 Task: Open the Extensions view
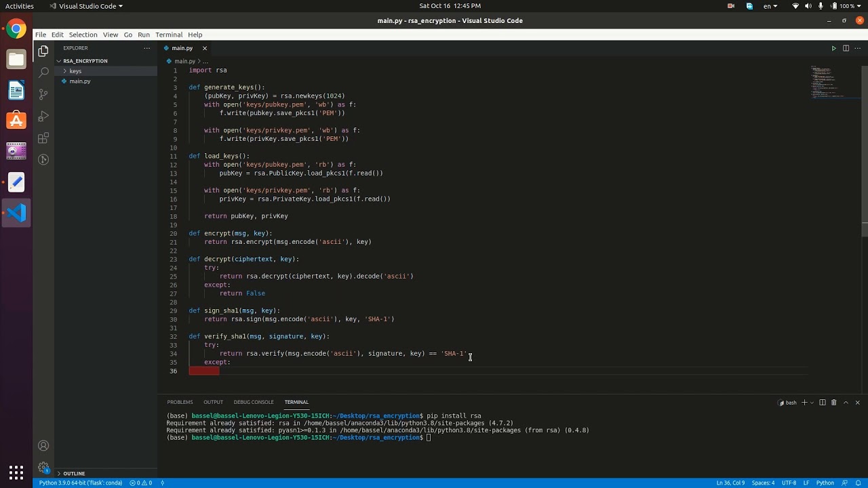(x=43, y=138)
